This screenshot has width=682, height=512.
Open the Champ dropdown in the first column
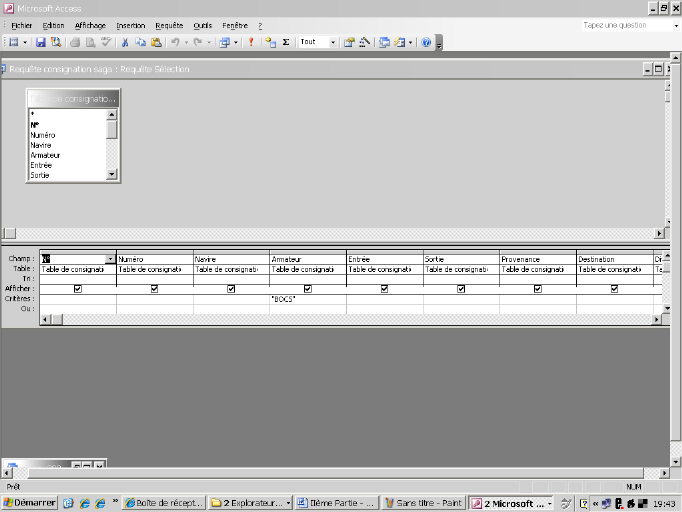(x=110, y=259)
